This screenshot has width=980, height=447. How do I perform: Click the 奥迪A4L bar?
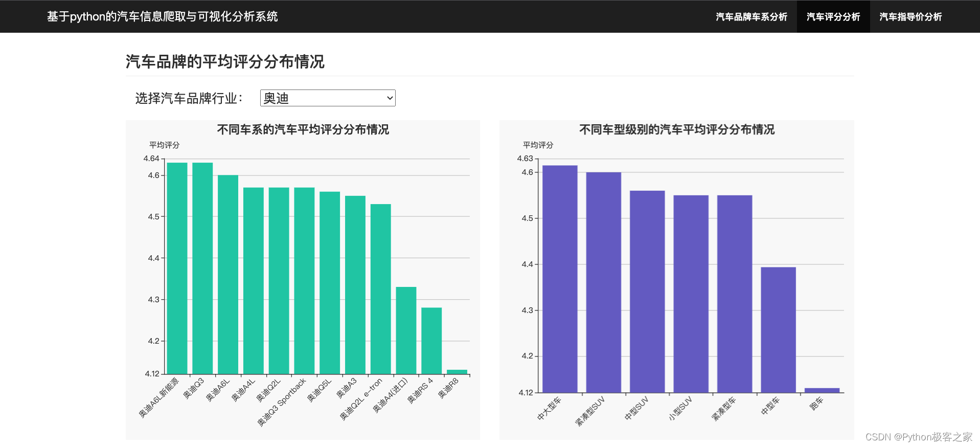pyautogui.click(x=254, y=281)
